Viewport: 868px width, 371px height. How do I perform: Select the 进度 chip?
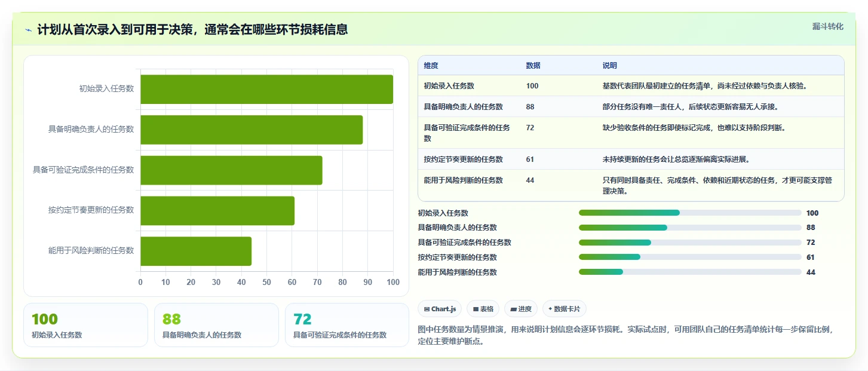[x=521, y=309]
